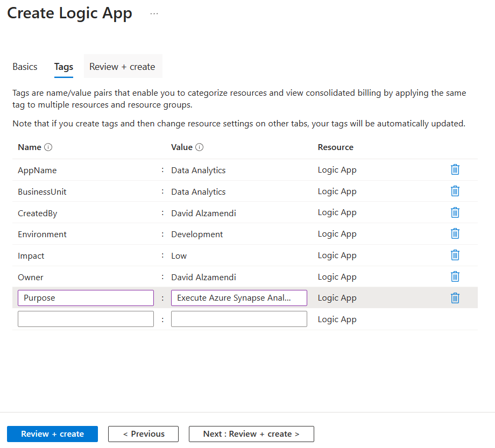Show info tooltip for Name column

[x=48, y=147]
